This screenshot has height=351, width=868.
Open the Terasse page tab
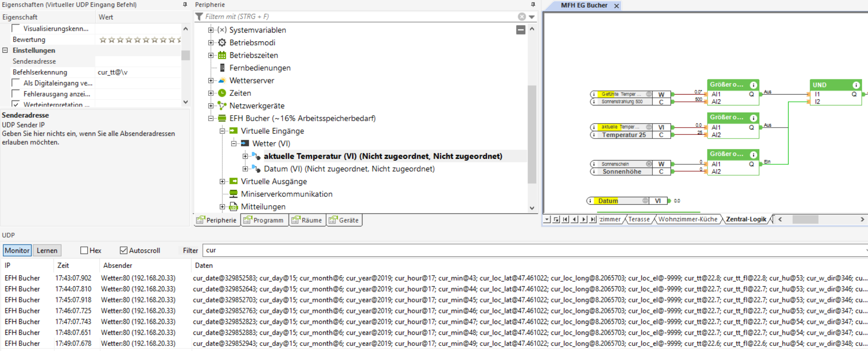639,219
